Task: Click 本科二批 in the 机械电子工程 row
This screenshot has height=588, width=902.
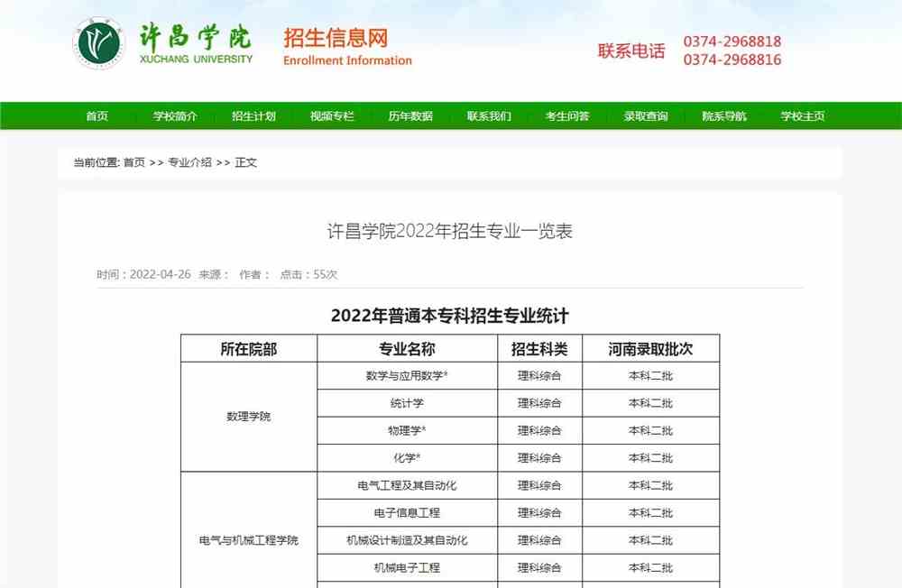Action: click(650, 568)
